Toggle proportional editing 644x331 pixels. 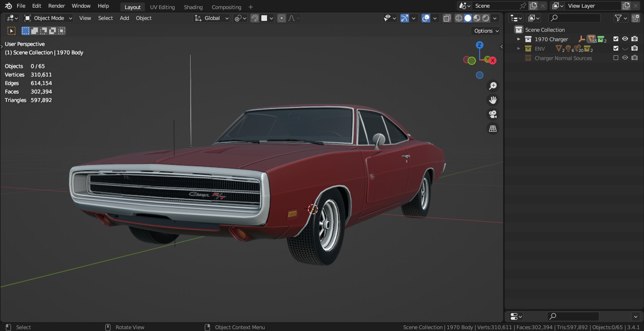(x=282, y=18)
